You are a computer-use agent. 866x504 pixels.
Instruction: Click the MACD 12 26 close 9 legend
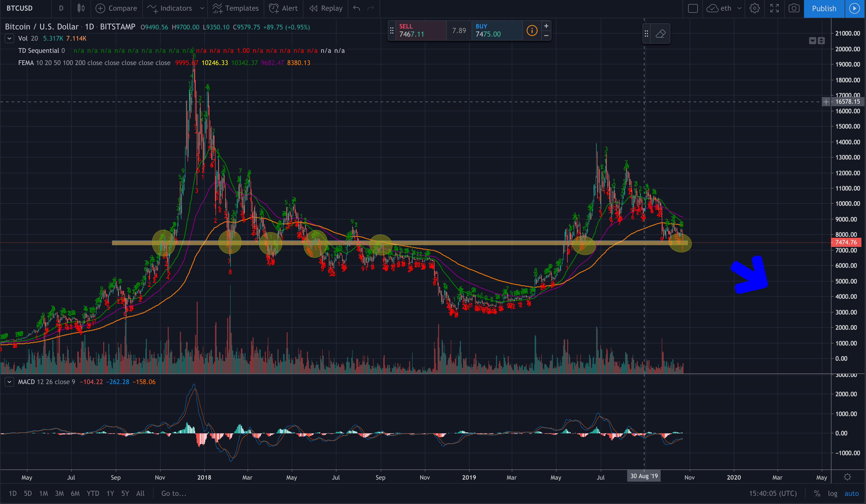pos(47,382)
